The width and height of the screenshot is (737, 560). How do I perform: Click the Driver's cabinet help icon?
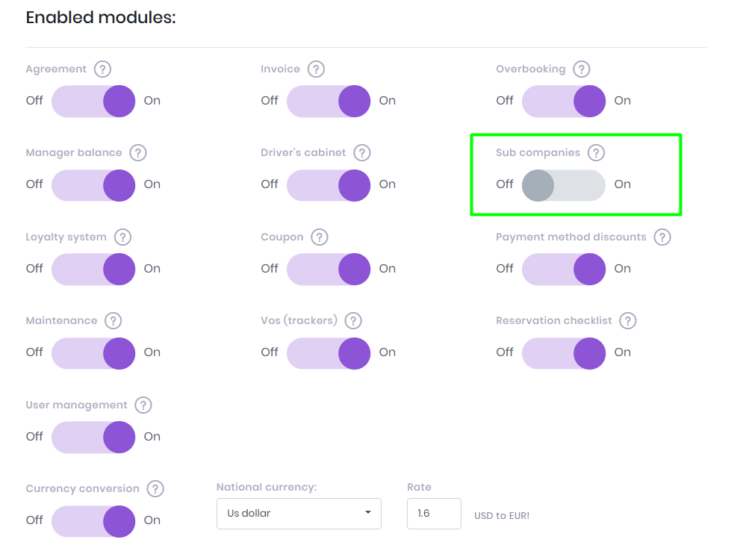[x=361, y=153]
